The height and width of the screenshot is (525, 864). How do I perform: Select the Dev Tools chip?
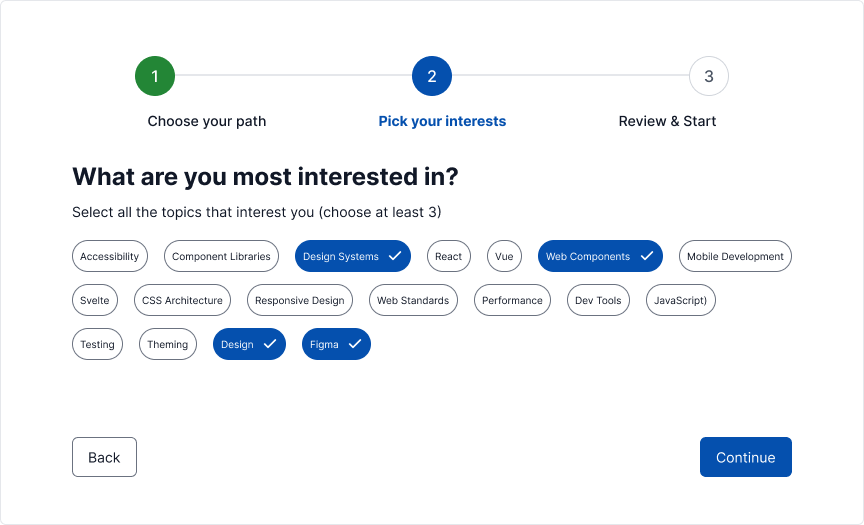[598, 300]
